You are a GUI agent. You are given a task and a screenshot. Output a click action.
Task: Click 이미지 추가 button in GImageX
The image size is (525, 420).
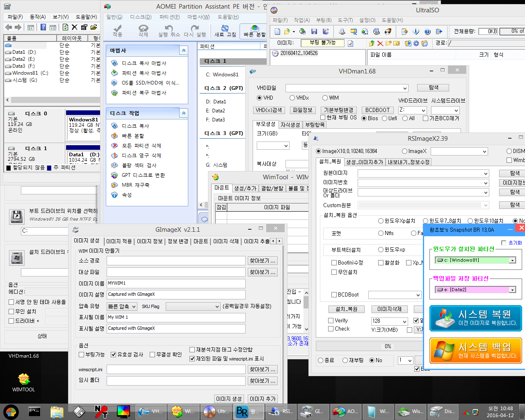point(262,399)
